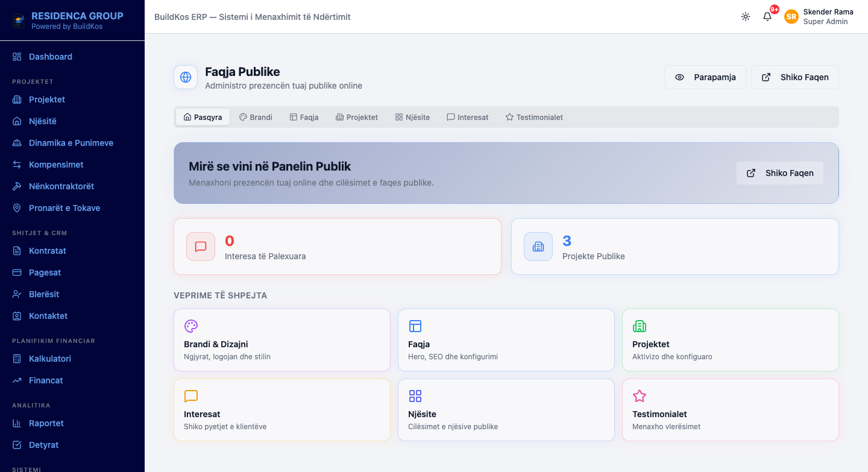This screenshot has height=472, width=868.
Task: Click 'Menaxho vlerësimet' text
Action: coord(666,427)
